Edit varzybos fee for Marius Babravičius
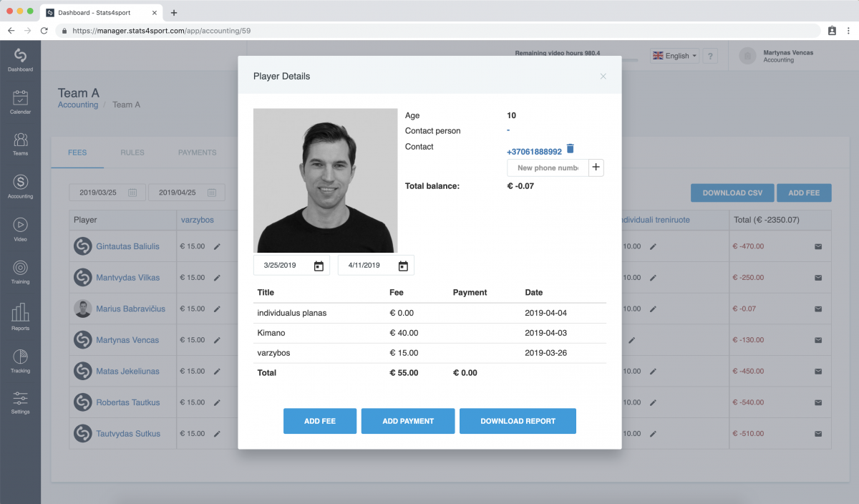 click(217, 309)
